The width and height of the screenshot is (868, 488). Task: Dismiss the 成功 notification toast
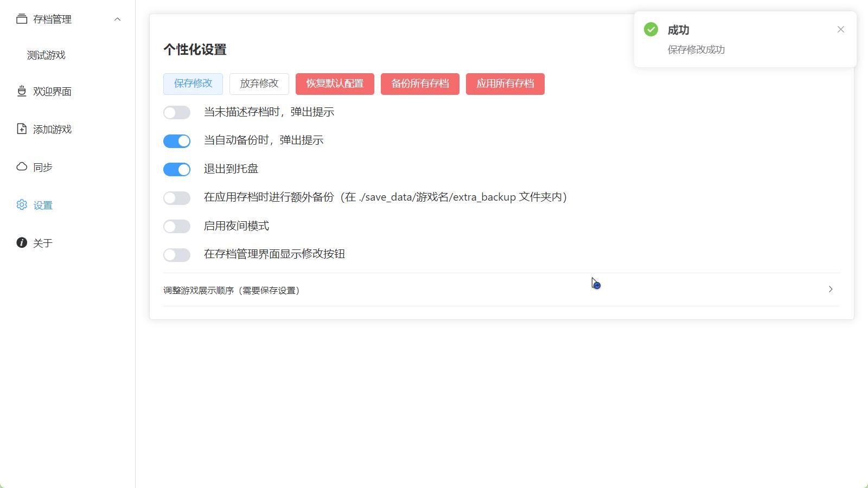pyautogui.click(x=840, y=29)
